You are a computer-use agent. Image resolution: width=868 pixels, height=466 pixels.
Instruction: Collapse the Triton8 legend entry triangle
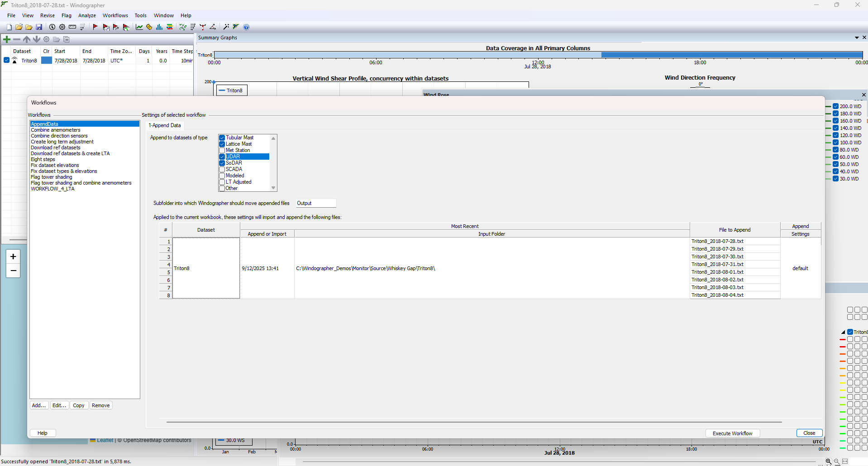pyautogui.click(x=843, y=332)
